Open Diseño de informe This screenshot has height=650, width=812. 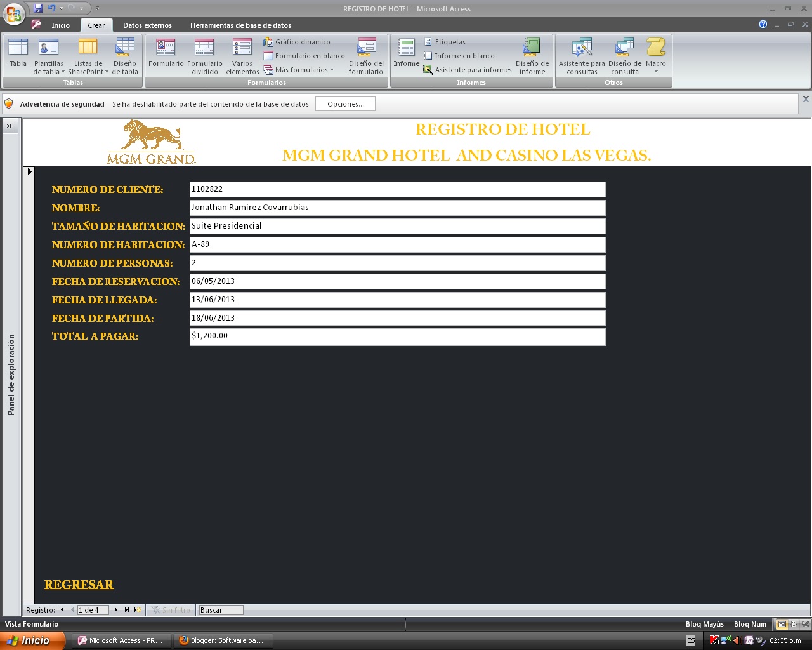pyautogui.click(x=532, y=56)
